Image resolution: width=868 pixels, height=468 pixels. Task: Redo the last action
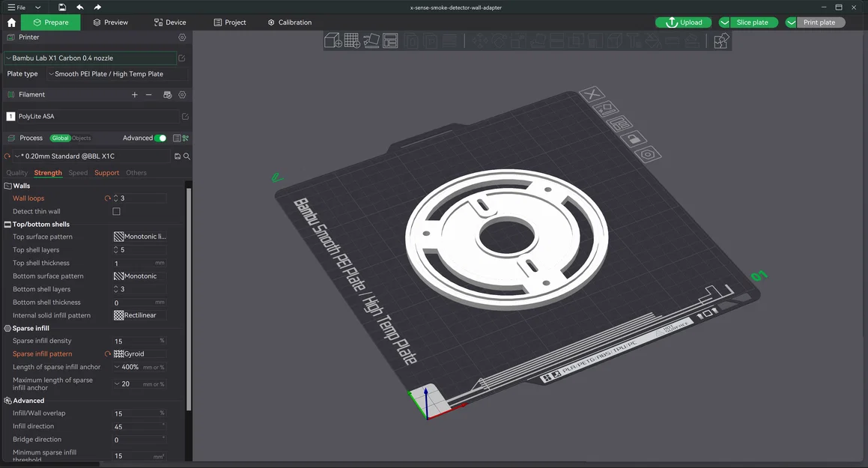click(97, 7)
